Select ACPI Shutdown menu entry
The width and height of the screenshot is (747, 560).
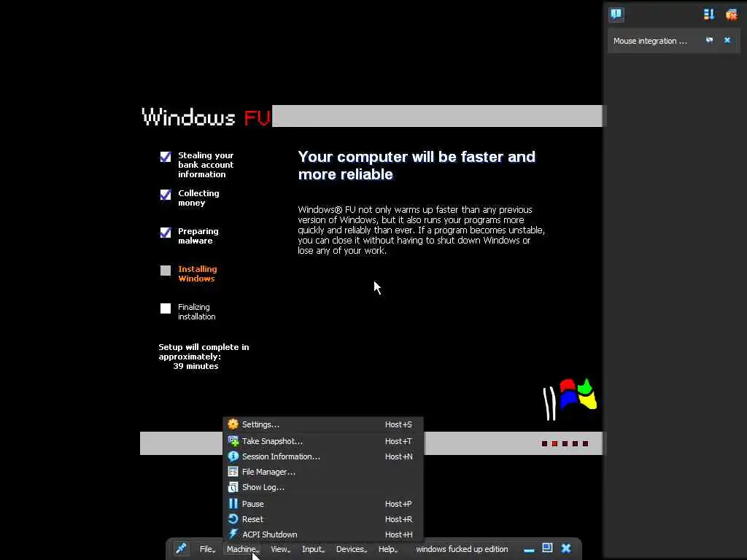(x=323, y=534)
